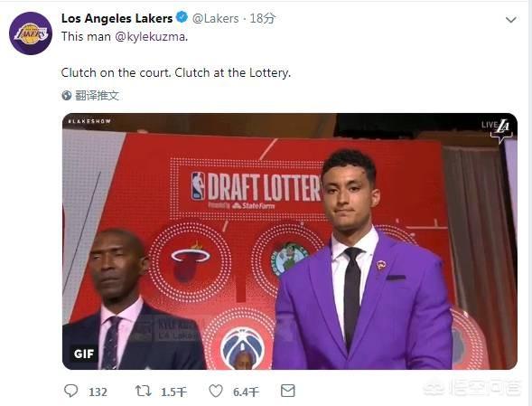Screen dimensions: 532x406
Task: Click the GIF badge on the media
Action: click(x=84, y=354)
